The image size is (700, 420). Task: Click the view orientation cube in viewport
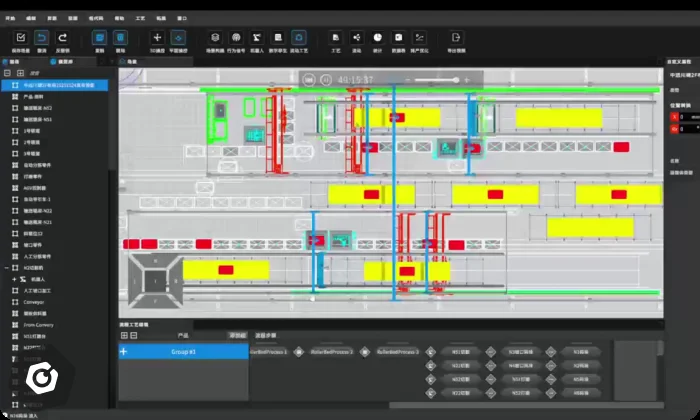[x=155, y=281]
